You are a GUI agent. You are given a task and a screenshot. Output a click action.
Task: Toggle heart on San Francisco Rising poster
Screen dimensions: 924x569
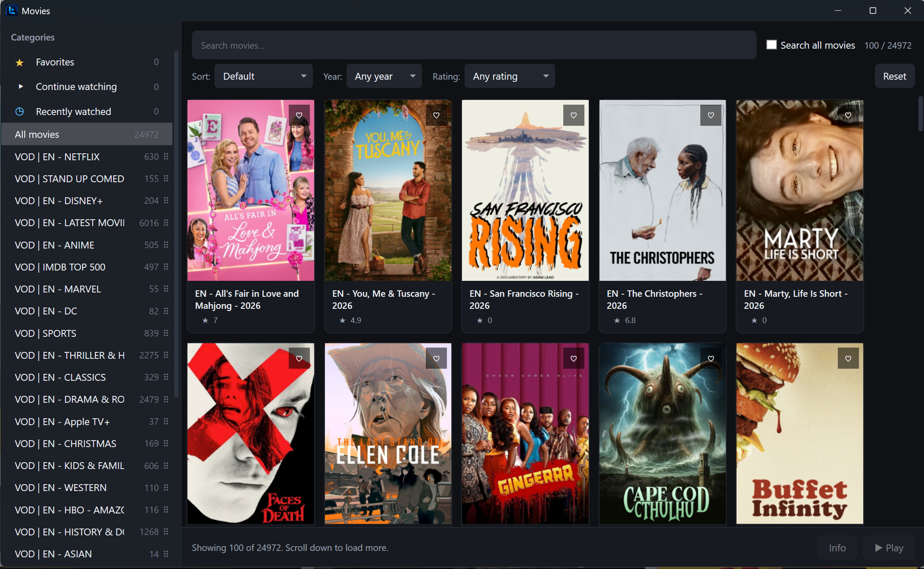(x=574, y=115)
